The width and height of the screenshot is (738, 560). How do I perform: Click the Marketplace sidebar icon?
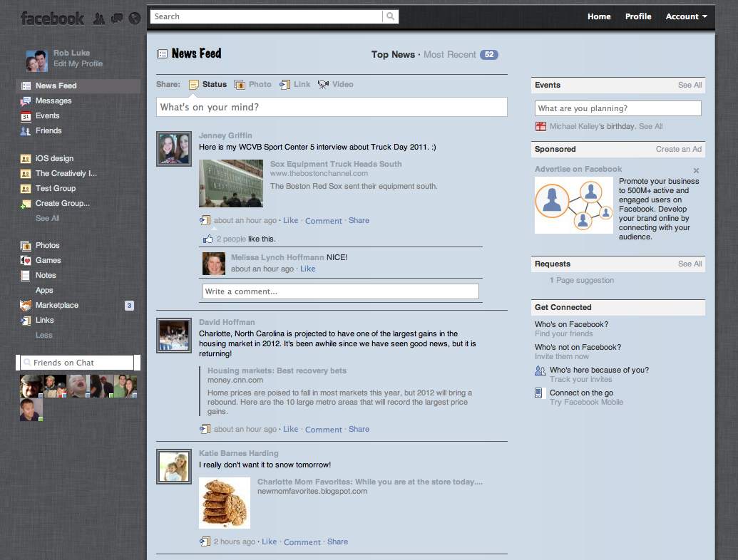(26, 305)
